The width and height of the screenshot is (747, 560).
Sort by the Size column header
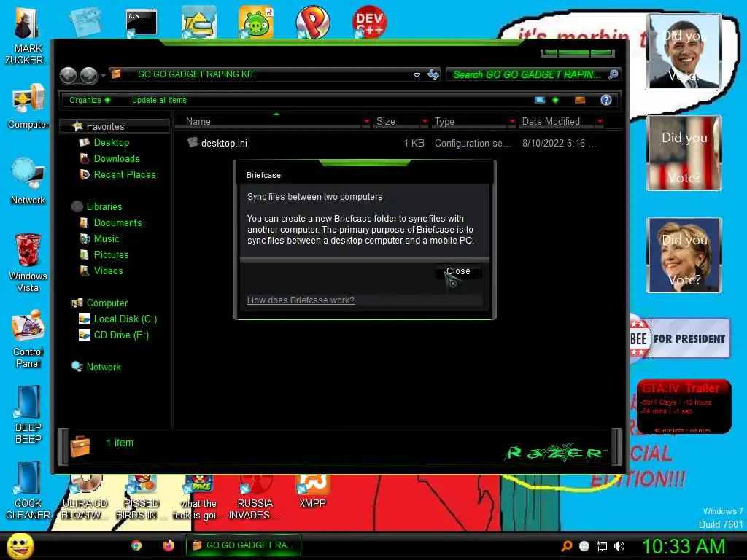click(396, 122)
